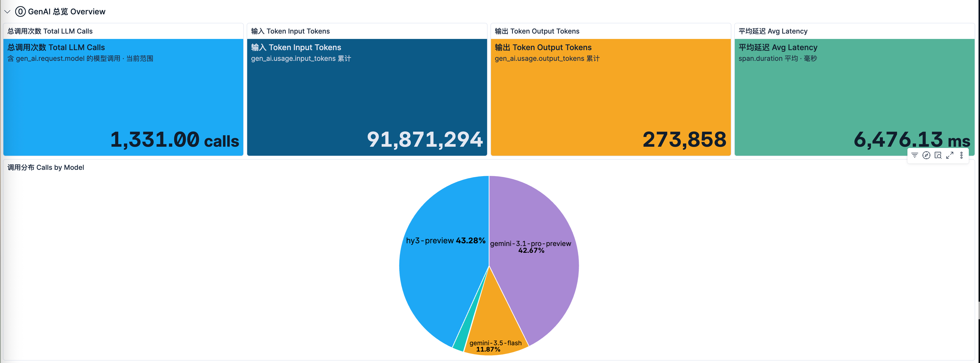Open the panel filter icon
980x363 pixels.
pyautogui.click(x=914, y=155)
